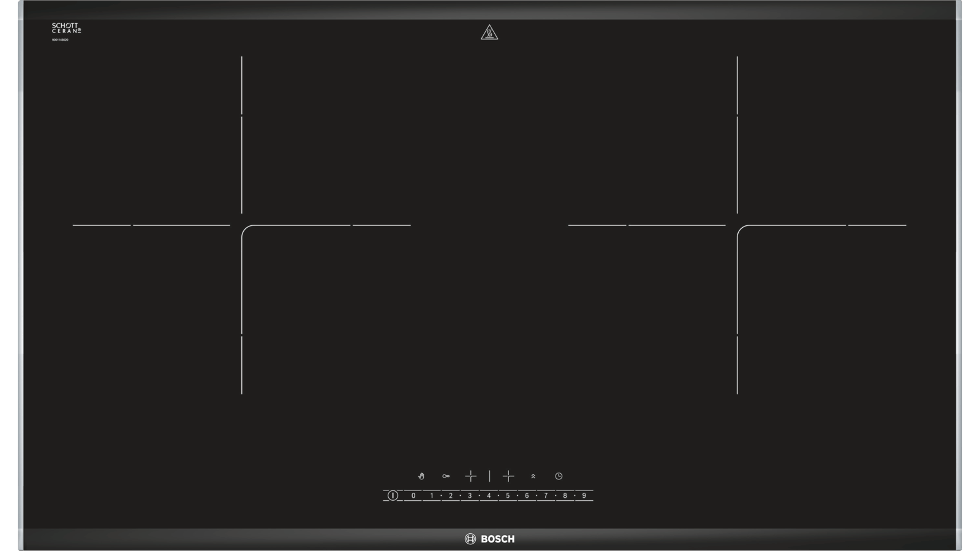Tap the main power on/off symbol
The width and height of the screenshot is (980, 551).
coord(393,495)
